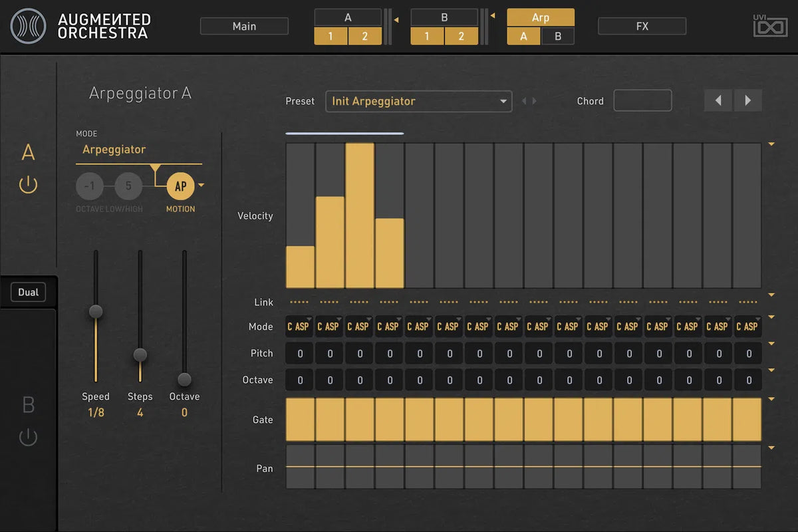Click the octave high 5 circle
Viewport: 798px width, 532px height.
[128, 187]
